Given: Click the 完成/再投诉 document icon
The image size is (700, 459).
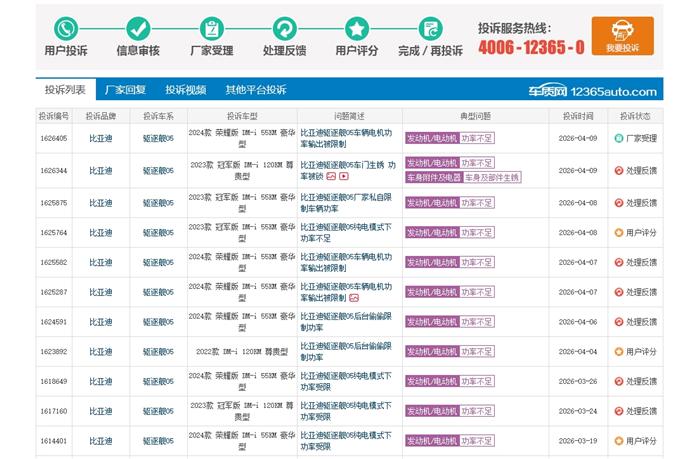Looking at the screenshot, I should 430,28.
